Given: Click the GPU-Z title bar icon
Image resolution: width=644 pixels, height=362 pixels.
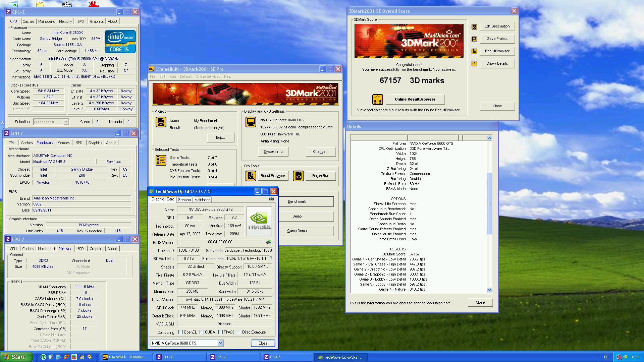Looking at the screenshot, I should point(151,191).
